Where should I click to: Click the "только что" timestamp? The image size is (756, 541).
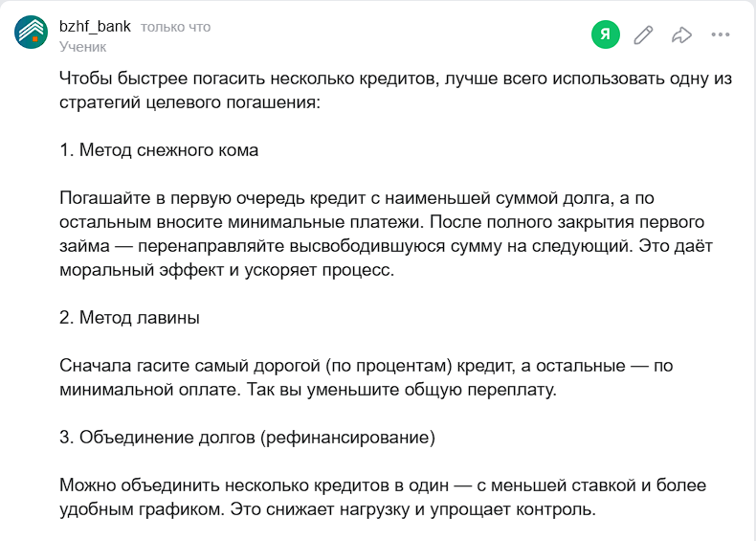coord(175,27)
